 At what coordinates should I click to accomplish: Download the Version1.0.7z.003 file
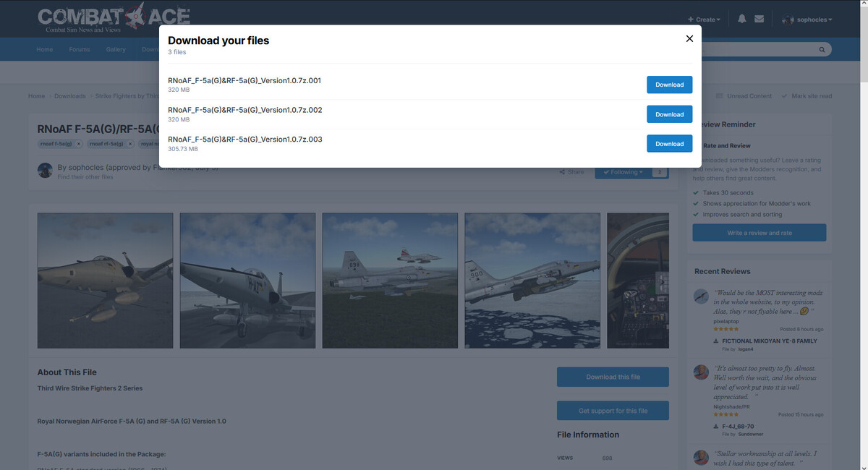click(669, 144)
